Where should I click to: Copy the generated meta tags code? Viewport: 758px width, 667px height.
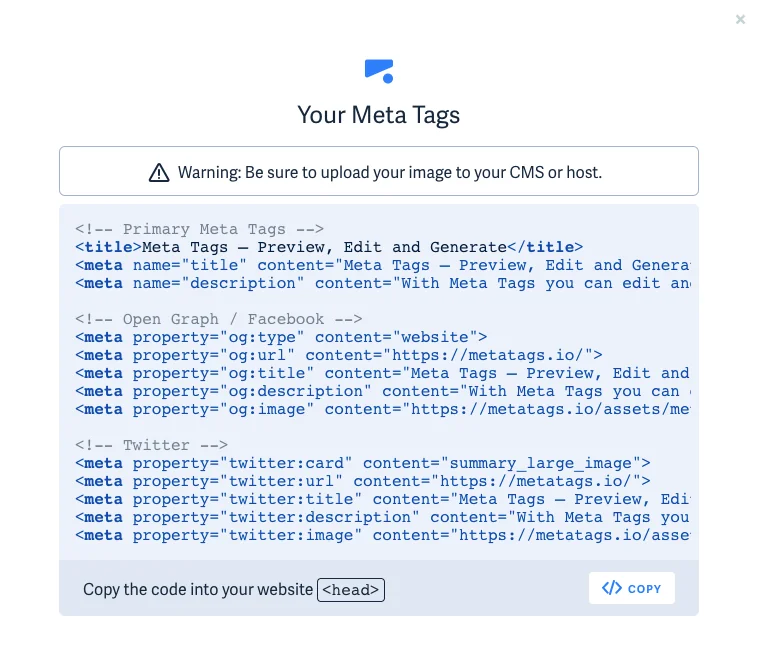point(631,588)
